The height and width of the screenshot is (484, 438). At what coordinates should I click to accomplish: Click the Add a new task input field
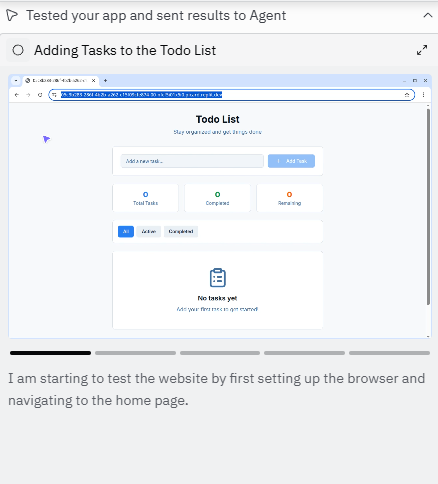pos(192,161)
